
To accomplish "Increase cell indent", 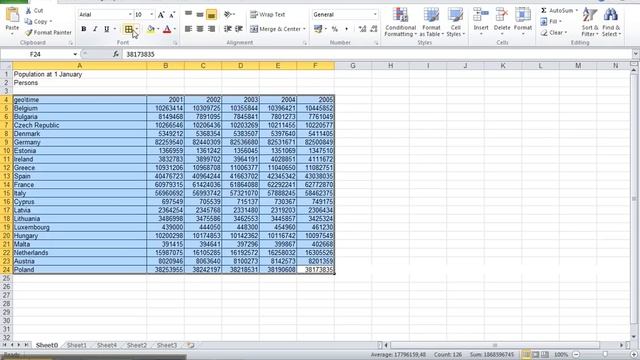I will click(239, 29).
